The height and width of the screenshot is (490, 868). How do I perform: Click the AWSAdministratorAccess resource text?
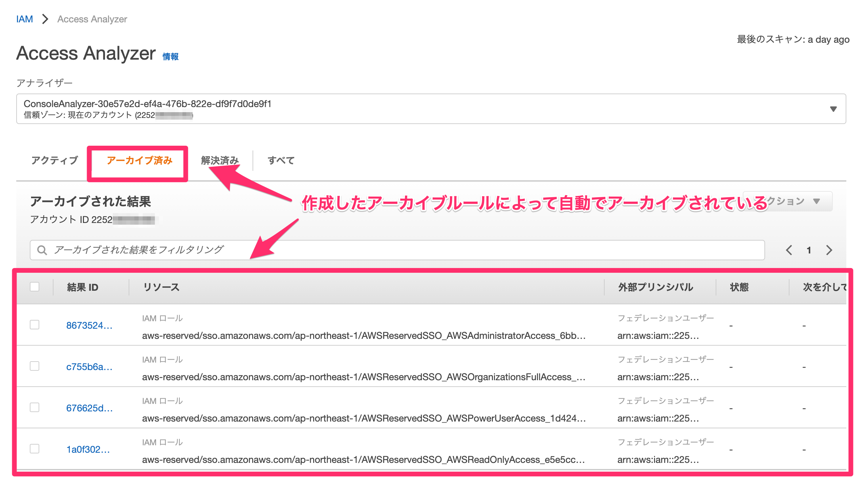364,335
